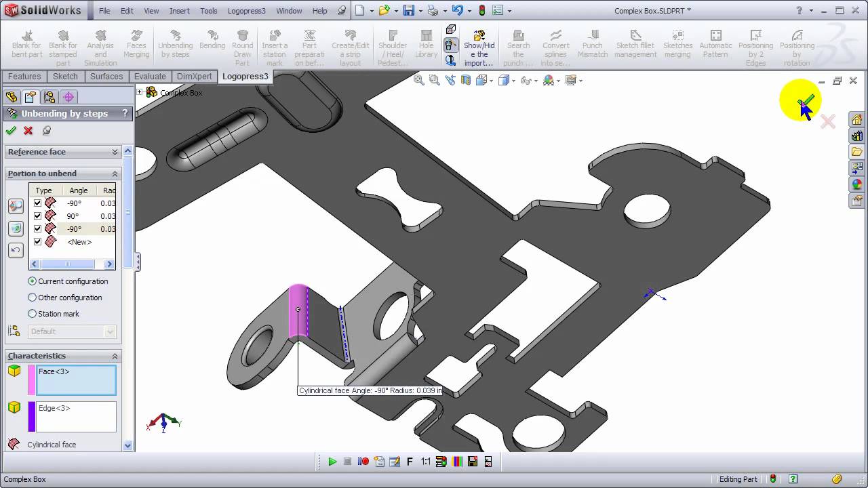
Task: Open the View Orientation dropdown arrow
Action: [492, 81]
